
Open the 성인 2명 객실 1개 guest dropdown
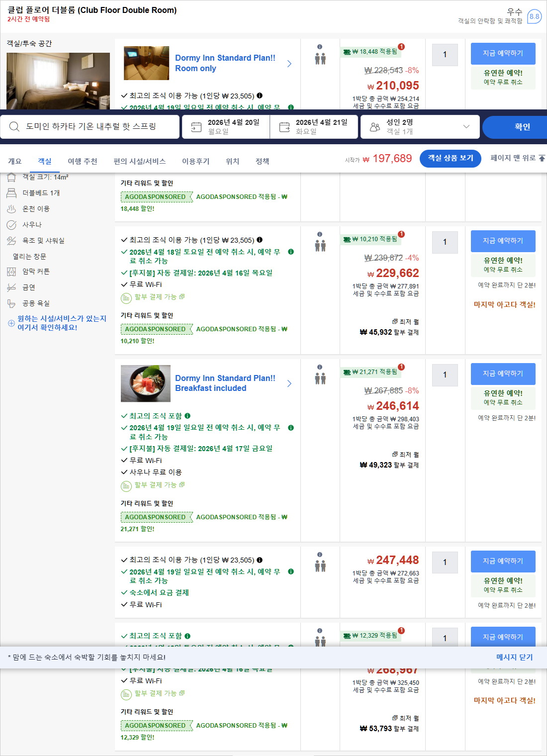(x=420, y=127)
